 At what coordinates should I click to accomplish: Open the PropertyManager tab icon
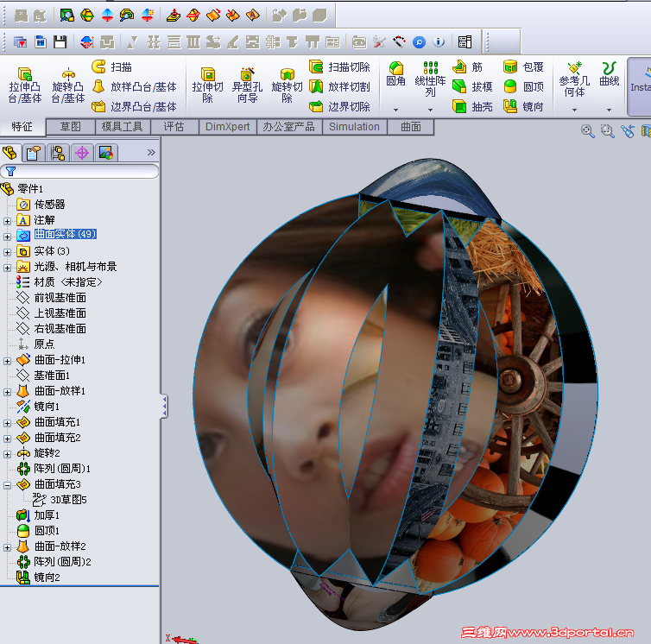[x=34, y=153]
